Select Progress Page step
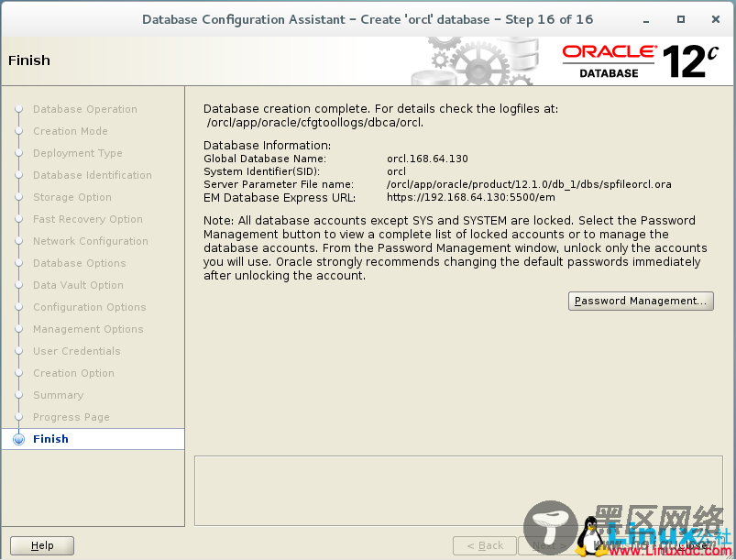 point(71,417)
